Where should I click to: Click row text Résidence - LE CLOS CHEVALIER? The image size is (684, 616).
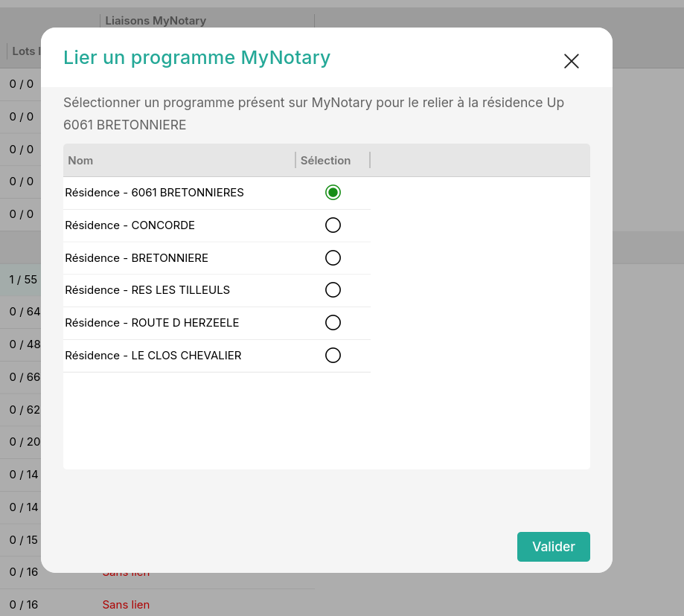tap(153, 356)
